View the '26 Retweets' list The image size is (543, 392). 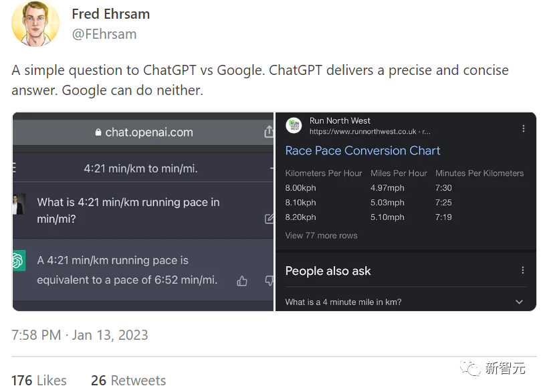click(x=128, y=379)
